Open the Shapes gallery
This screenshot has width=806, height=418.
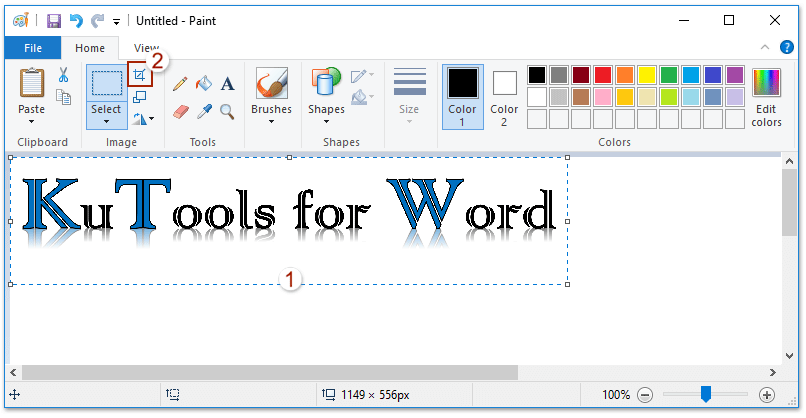point(326,96)
